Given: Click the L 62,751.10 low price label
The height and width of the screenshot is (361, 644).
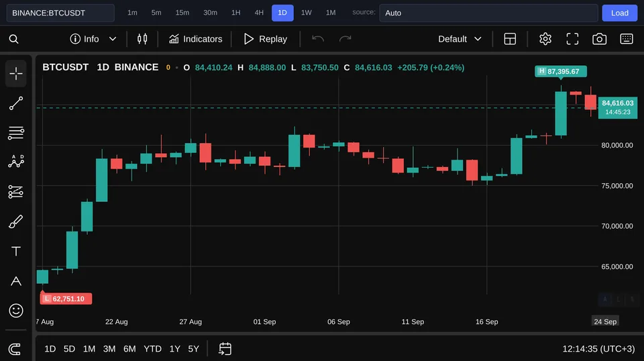Looking at the screenshot, I should pyautogui.click(x=66, y=299).
